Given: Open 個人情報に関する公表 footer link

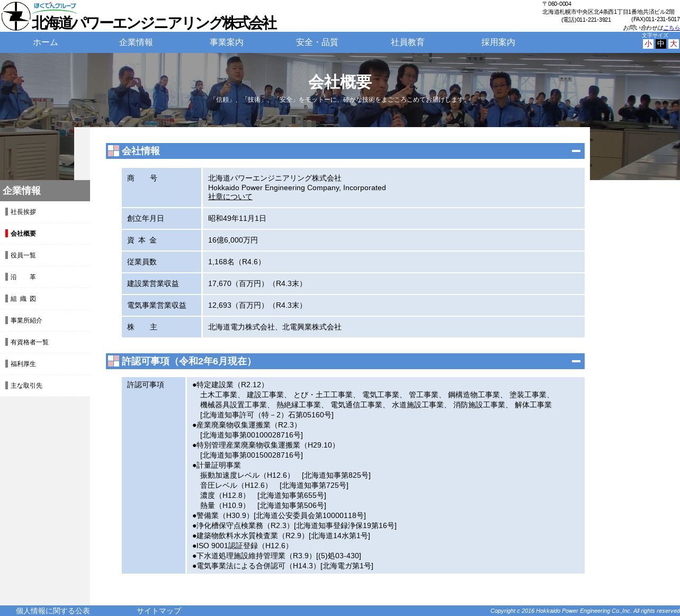Looking at the screenshot, I should point(53,611).
